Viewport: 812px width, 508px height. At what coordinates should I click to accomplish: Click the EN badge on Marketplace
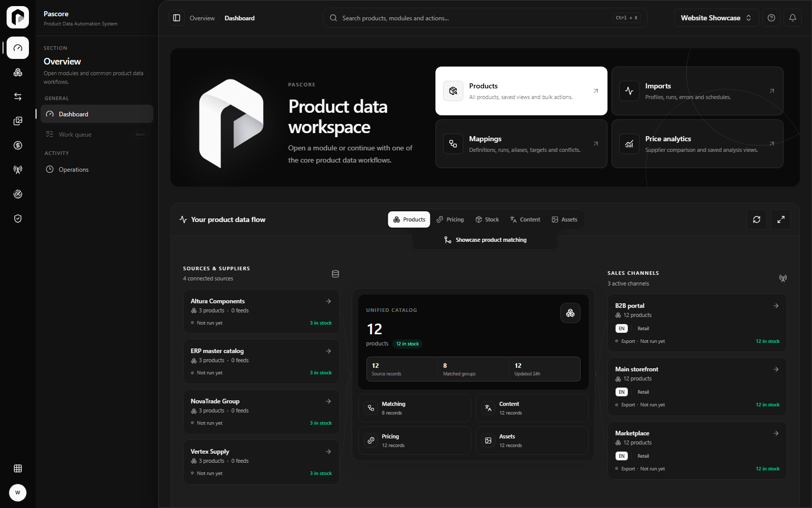click(x=622, y=456)
